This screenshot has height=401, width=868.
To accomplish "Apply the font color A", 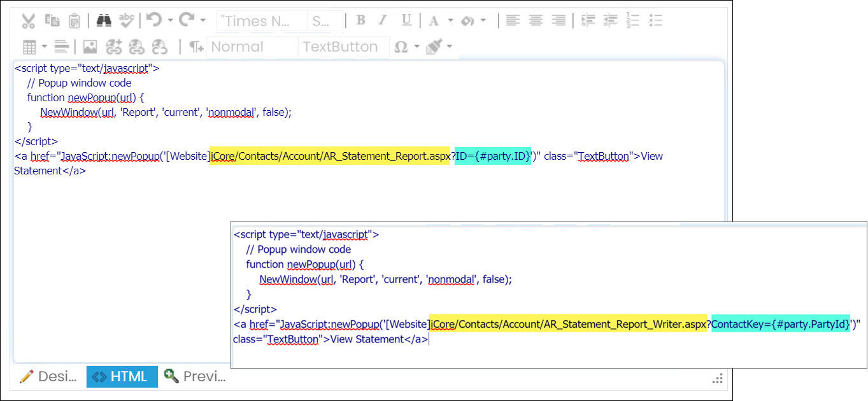I will (434, 21).
